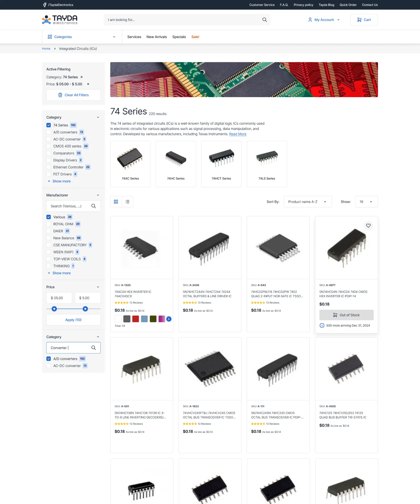420x504 pixels.
Task: Click the search magnifier in top search bar
Action: click(x=264, y=20)
